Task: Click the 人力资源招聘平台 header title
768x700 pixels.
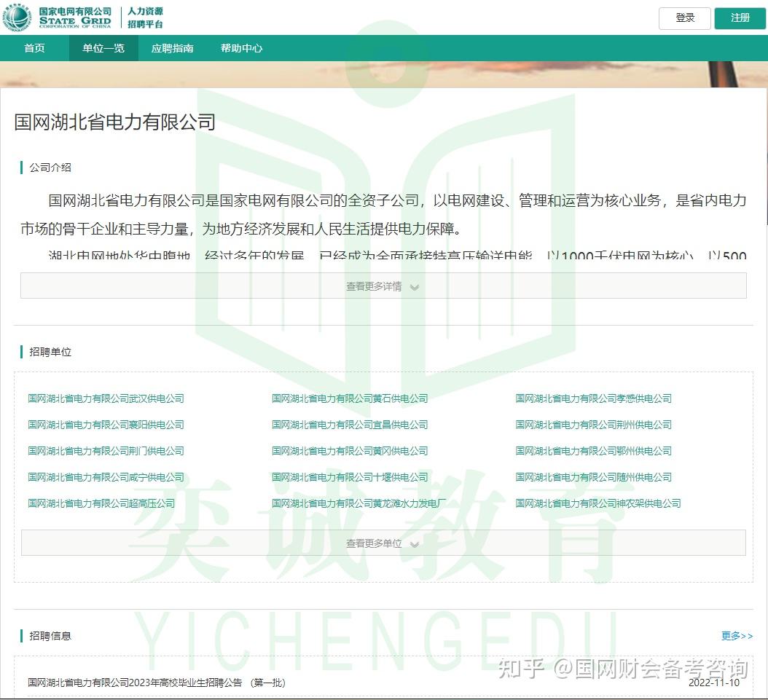Action: point(146,17)
